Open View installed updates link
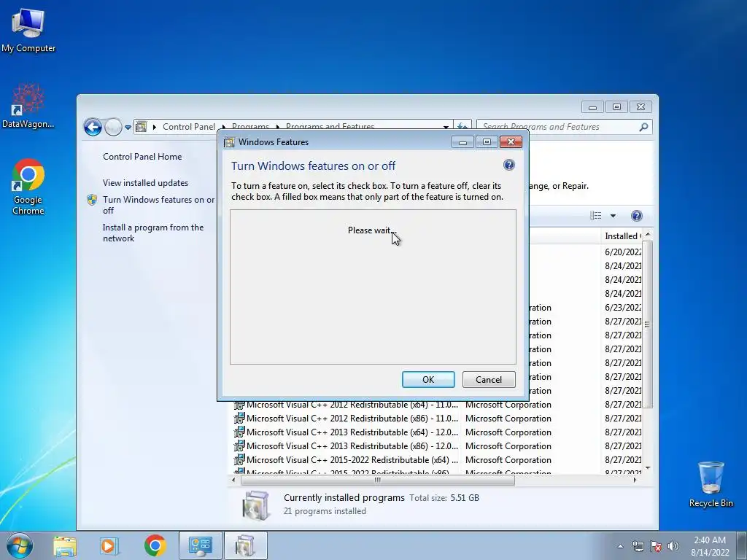 [145, 183]
